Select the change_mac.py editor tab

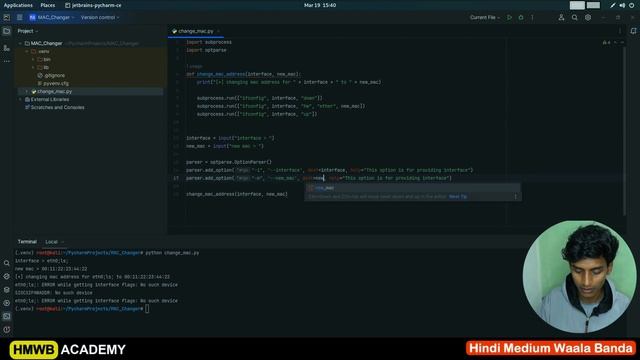point(196,31)
